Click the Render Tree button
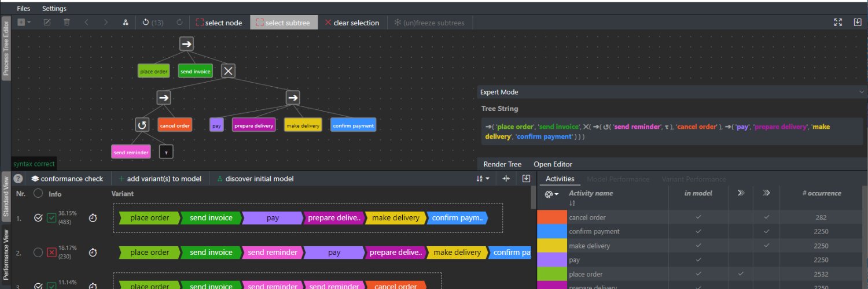This screenshot has width=868, height=289. click(x=502, y=164)
